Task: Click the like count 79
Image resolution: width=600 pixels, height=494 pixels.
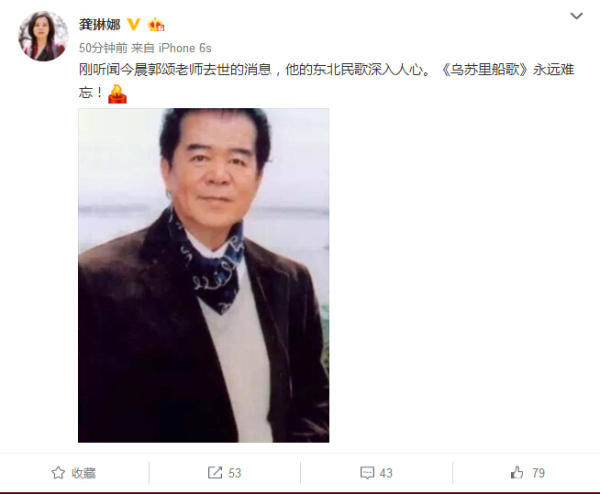Action: click(538, 473)
